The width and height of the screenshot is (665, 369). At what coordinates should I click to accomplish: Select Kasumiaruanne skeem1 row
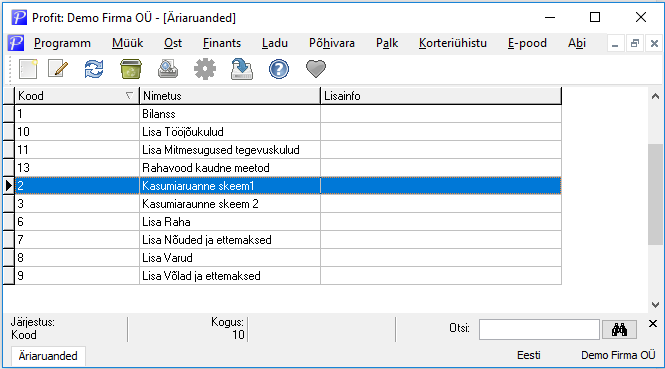coord(288,186)
